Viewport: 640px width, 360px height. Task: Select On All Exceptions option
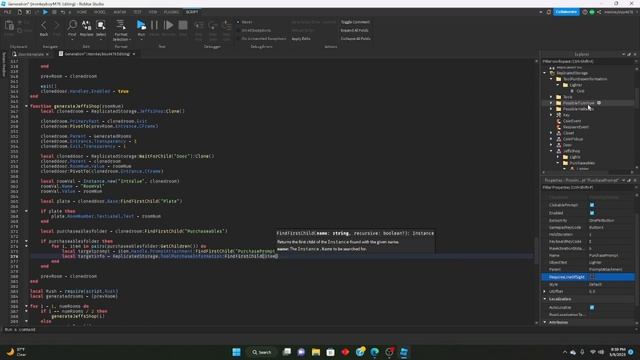coord(253,30)
